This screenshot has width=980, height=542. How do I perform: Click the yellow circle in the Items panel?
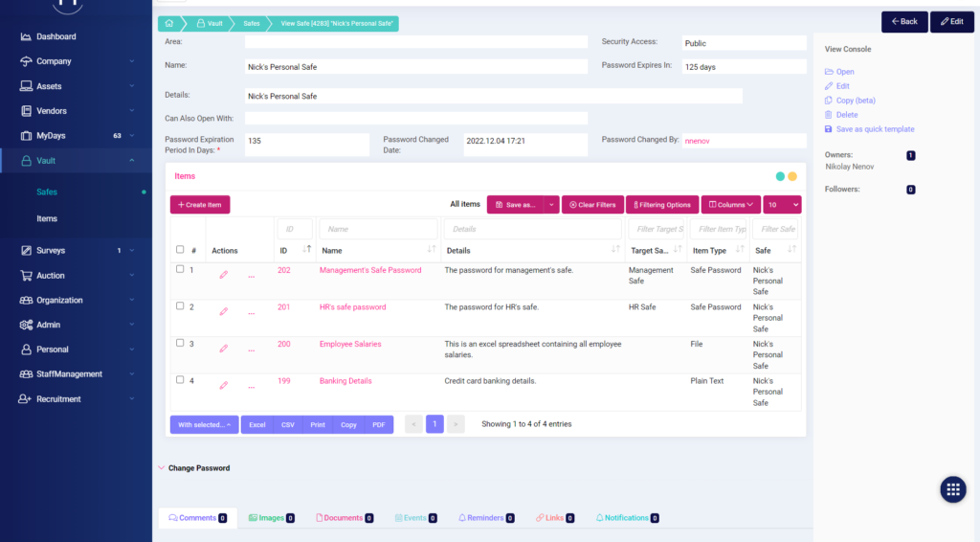pyautogui.click(x=792, y=176)
